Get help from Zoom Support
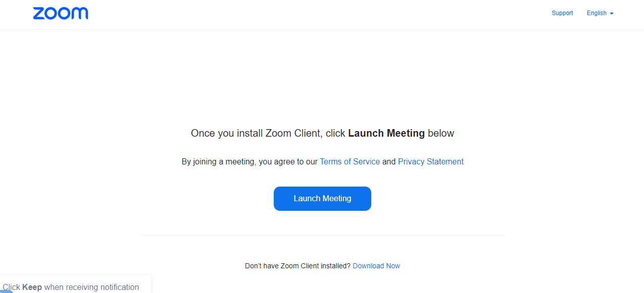644x293 pixels. coord(562,13)
